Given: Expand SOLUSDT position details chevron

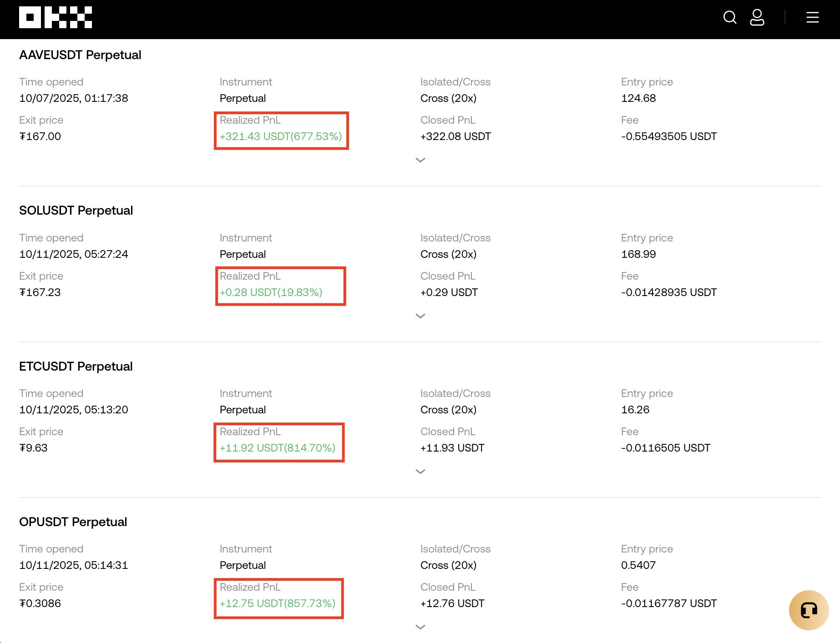Looking at the screenshot, I should 420,316.
